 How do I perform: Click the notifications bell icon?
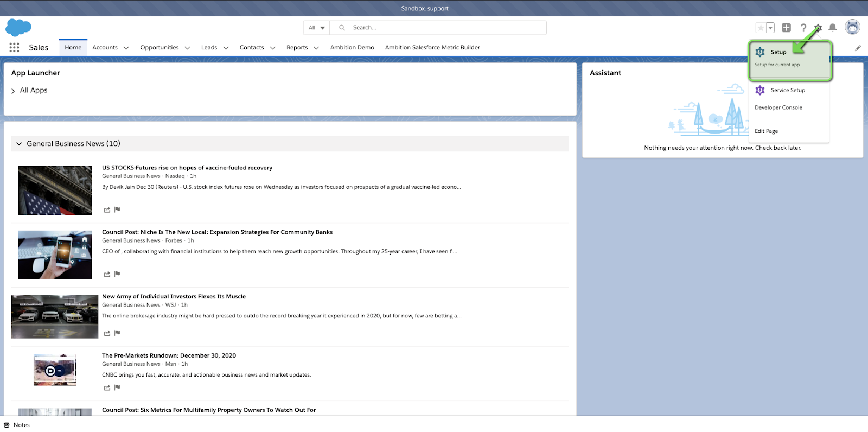832,28
